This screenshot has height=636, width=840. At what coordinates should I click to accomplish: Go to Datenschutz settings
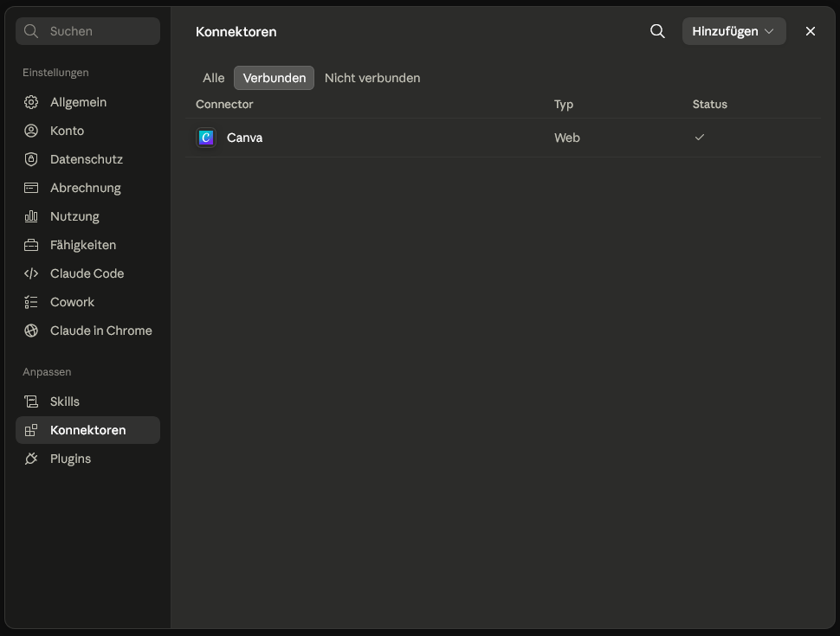[87, 159]
